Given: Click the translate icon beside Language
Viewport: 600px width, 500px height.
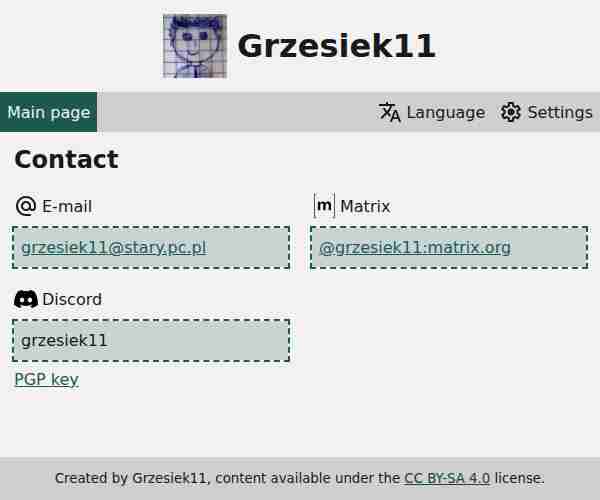Looking at the screenshot, I should tap(390, 112).
